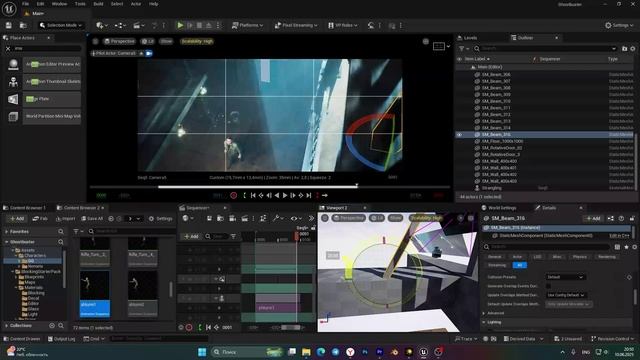The width and height of the screenshot is (640, 360).
Task: Select the LOD filter in the Details panel
Action: click(x=537, y=257)
